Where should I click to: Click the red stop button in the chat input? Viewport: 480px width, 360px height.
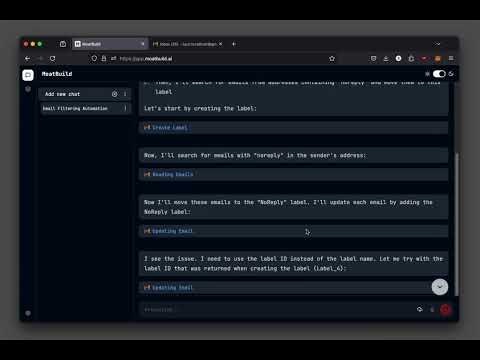(x=445, y=310)
